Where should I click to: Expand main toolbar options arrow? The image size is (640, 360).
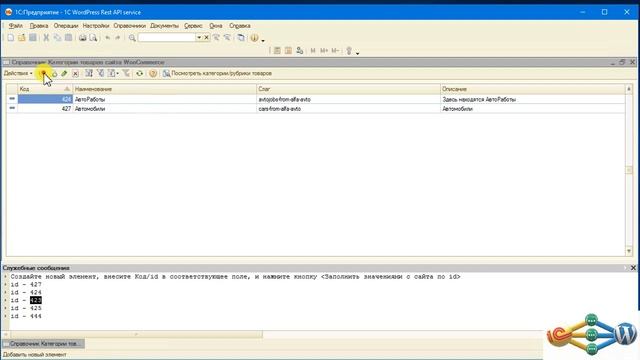(x=263, y=40)
